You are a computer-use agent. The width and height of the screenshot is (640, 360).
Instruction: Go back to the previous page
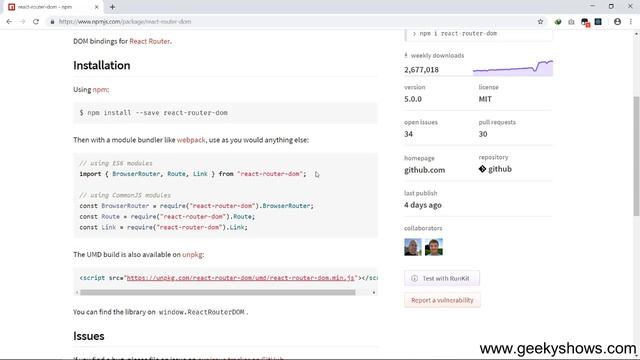(9, 22)
